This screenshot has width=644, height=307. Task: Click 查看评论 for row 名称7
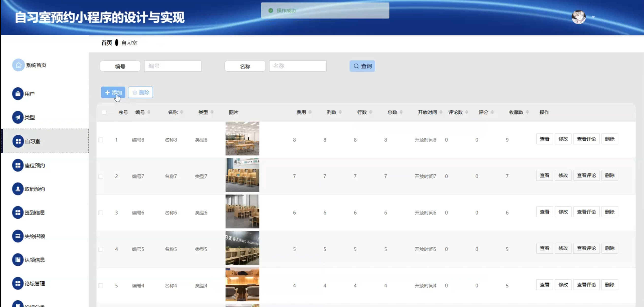pyautogui.click(x=586, y=175)
